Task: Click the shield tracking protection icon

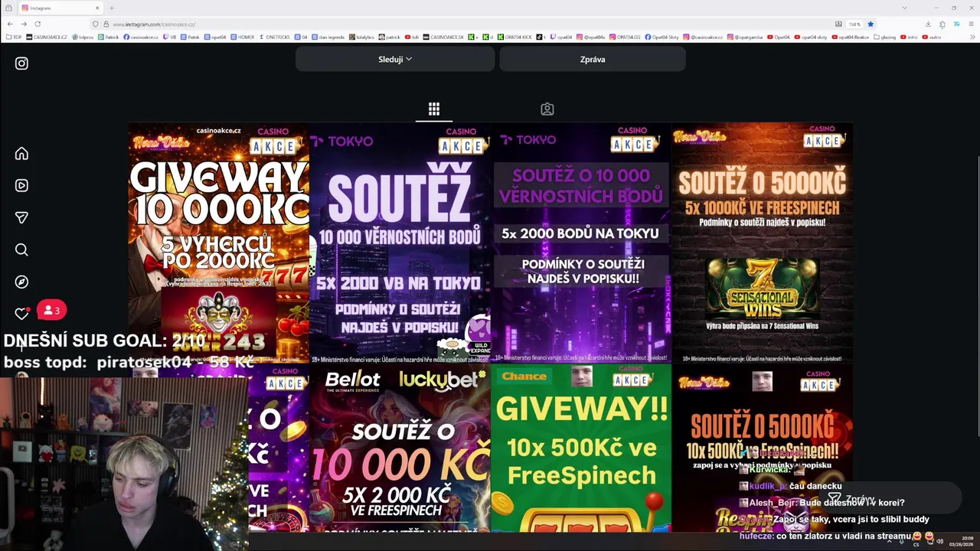Action: pyautogui.click(x=95, y=24)
